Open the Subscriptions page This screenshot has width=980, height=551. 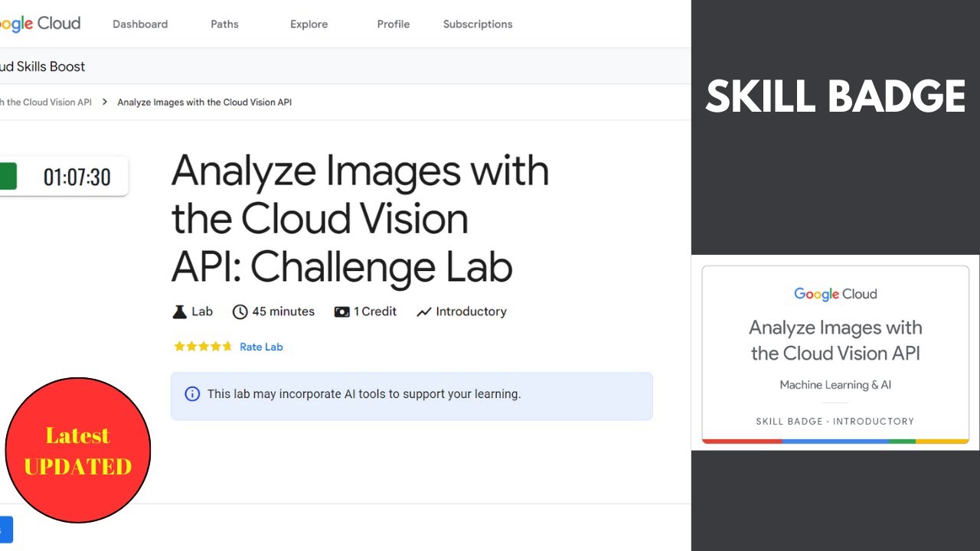(478, 24)
